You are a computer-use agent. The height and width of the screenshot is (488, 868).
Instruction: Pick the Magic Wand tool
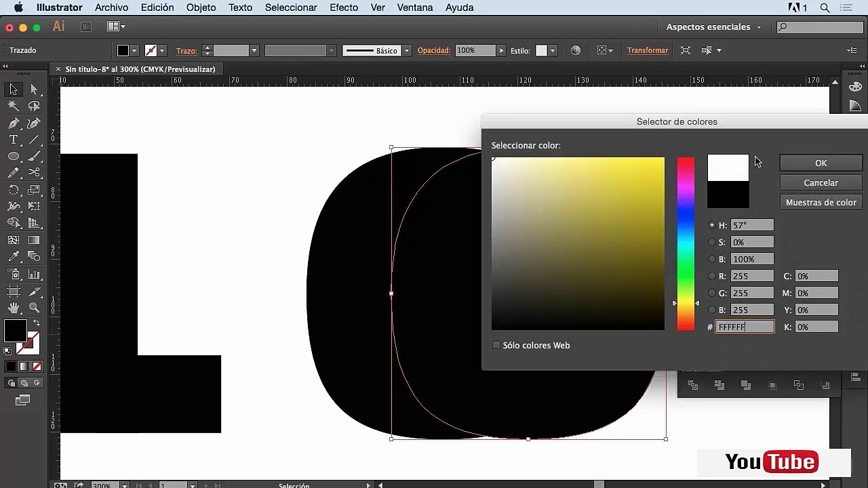click(14, 106)
